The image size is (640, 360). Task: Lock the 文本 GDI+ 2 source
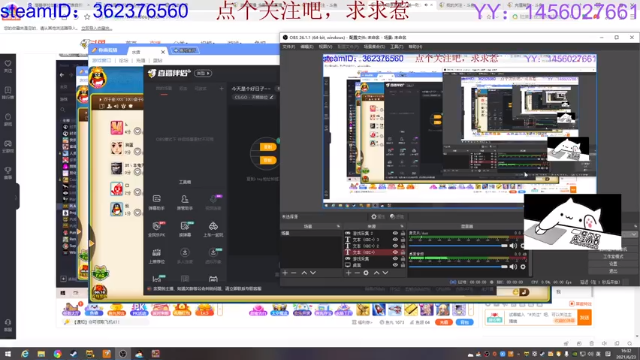click(403, 246)
